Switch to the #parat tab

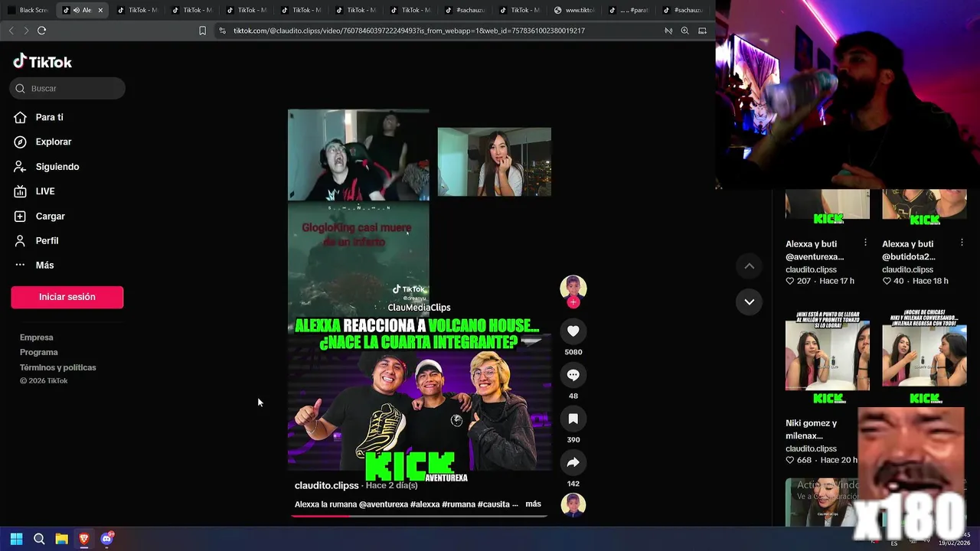pyautogui.click(x=629, y=10)
